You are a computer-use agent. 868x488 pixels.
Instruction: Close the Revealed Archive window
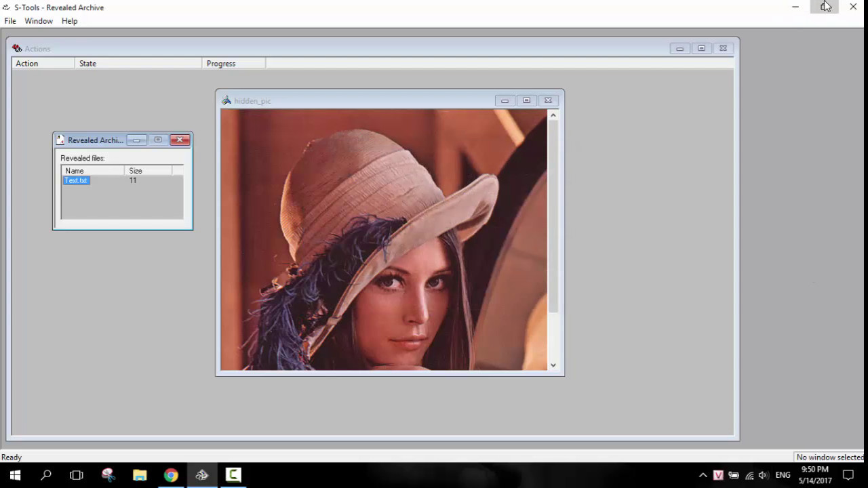[x=180, y=140]
